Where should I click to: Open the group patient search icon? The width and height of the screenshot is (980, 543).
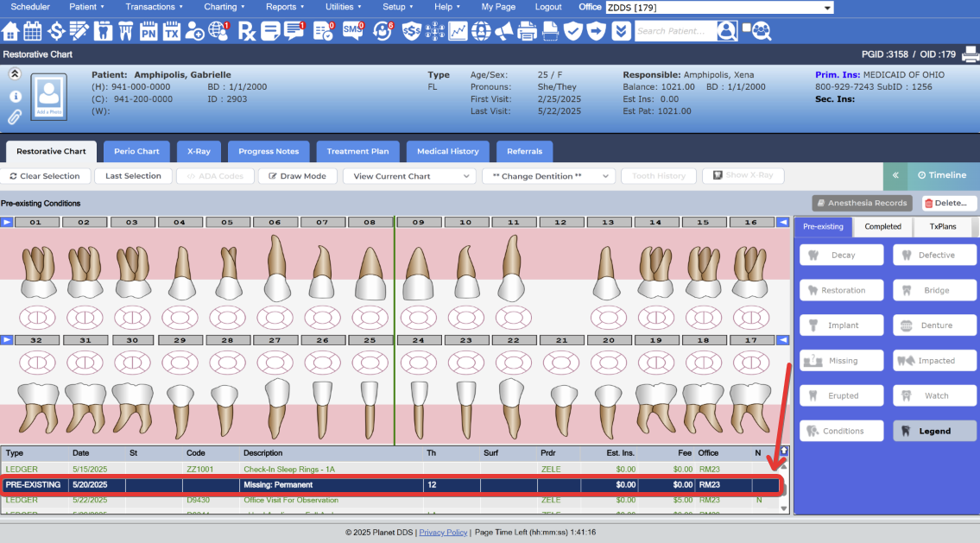(x=762, y=30)
